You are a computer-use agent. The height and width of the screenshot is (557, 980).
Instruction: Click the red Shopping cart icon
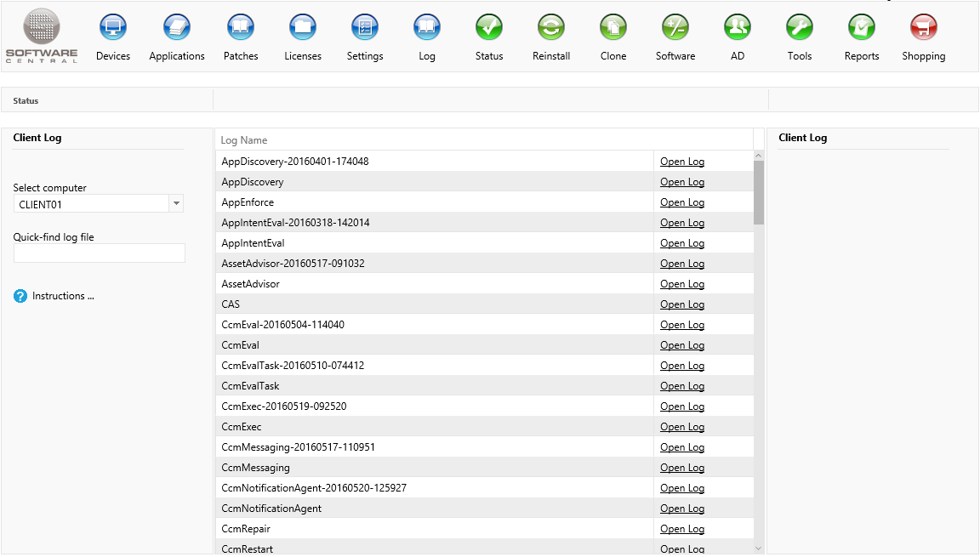coord(924,28)
